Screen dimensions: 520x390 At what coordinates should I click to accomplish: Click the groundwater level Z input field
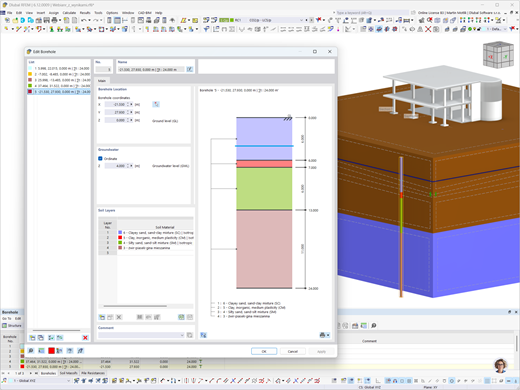tap(115, 166)
